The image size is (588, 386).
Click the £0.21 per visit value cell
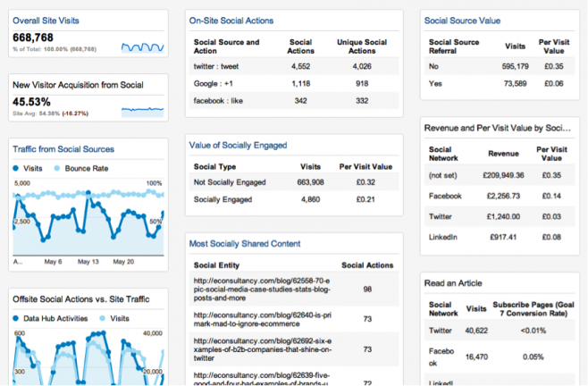365,199
